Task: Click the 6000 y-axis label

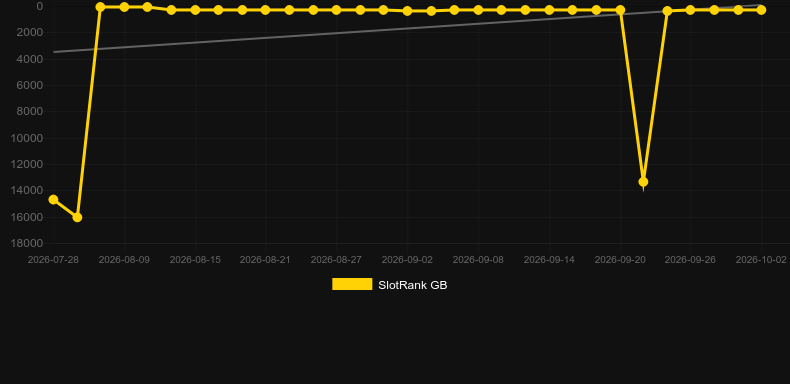Action: coord(29,86)
